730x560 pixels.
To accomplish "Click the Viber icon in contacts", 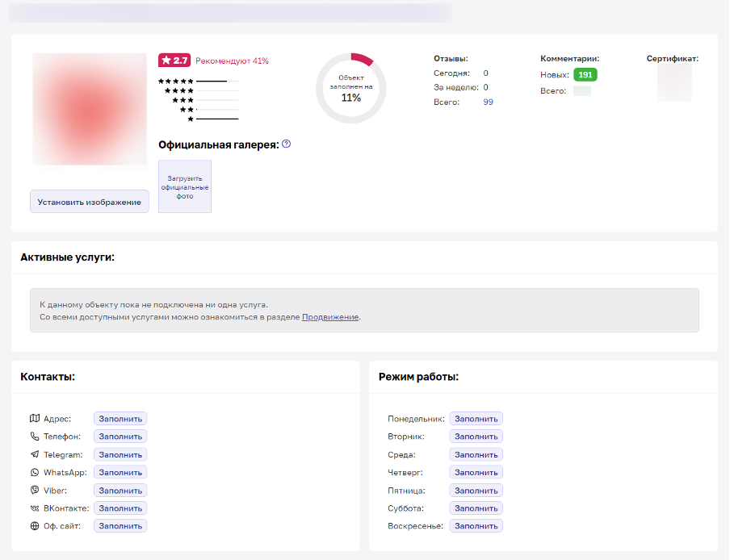I will pyautogui.click(x=35, y=490).
